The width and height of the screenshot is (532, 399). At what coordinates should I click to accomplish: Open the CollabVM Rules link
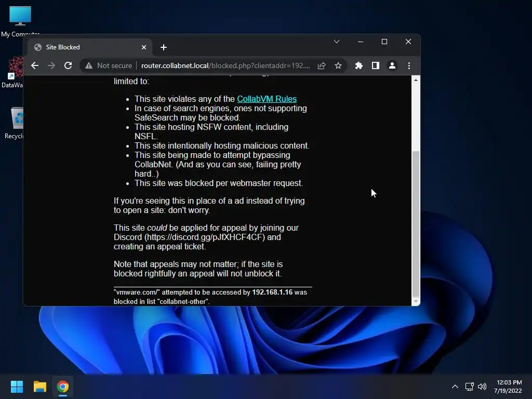267,99
